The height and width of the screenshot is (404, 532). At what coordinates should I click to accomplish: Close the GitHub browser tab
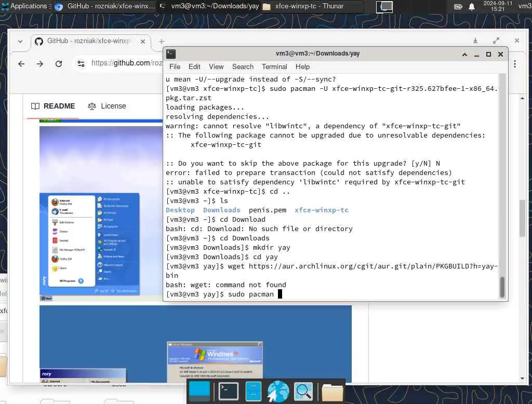(x=143, y=42)
